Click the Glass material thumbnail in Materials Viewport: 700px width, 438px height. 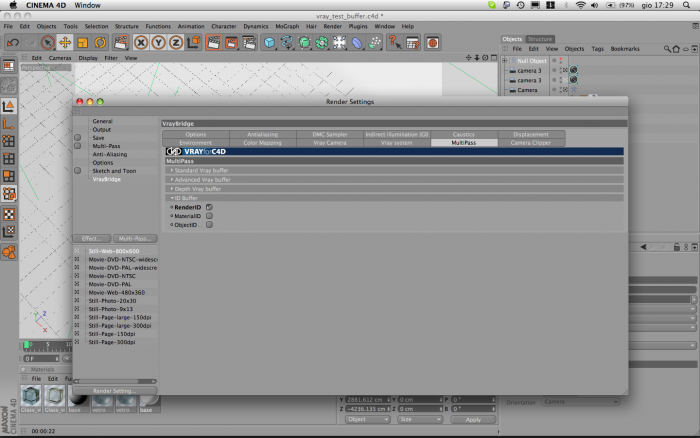[31, 396]
